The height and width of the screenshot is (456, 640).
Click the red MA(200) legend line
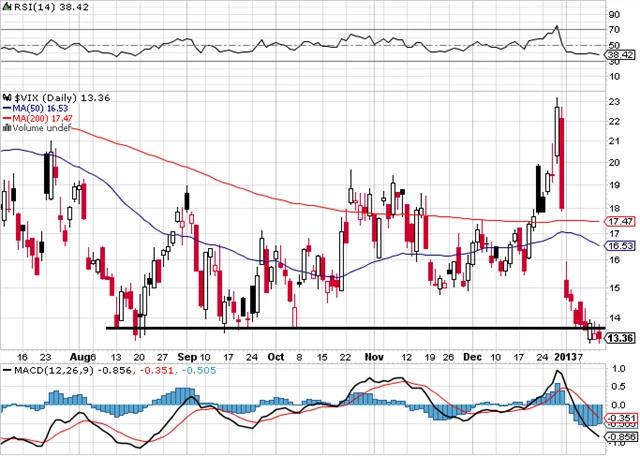(x=5, y=116)
